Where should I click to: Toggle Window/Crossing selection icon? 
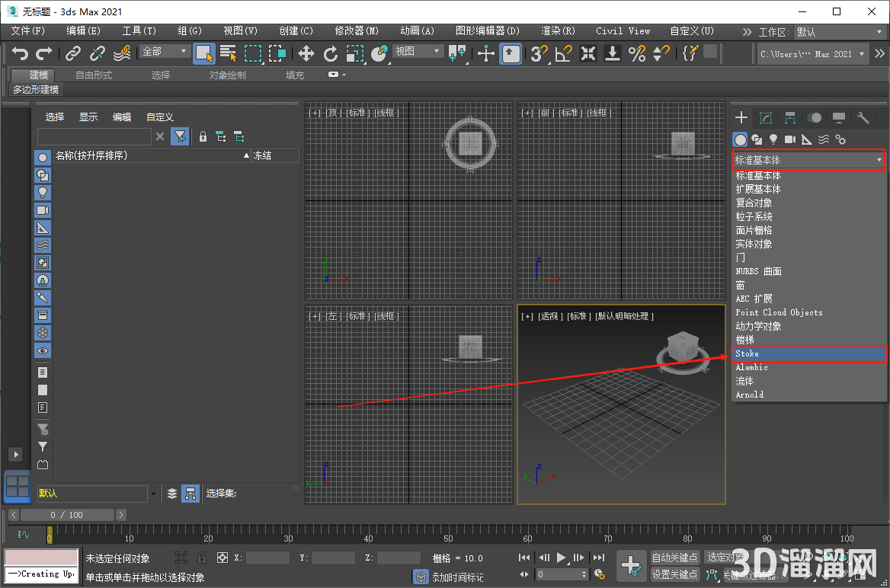(277, 53)
